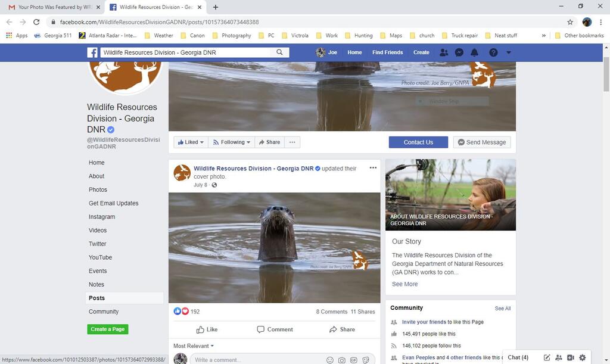Open Find Friends

(x=387, y=52)
